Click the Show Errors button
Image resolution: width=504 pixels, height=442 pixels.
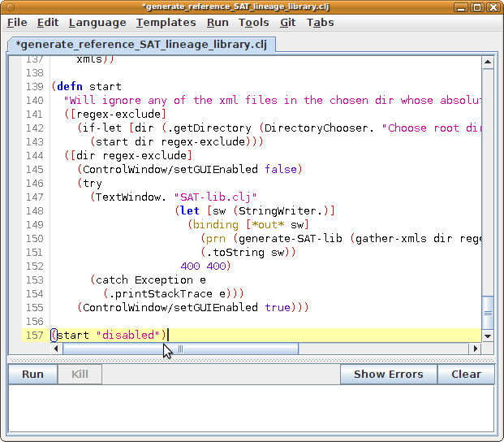pos(388,375)
